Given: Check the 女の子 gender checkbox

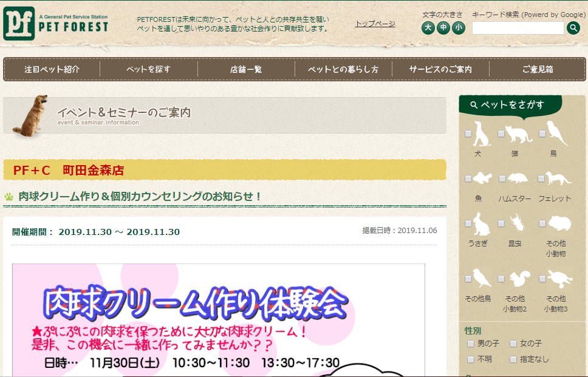Looking at the screenshot, I should click(513, 343).
